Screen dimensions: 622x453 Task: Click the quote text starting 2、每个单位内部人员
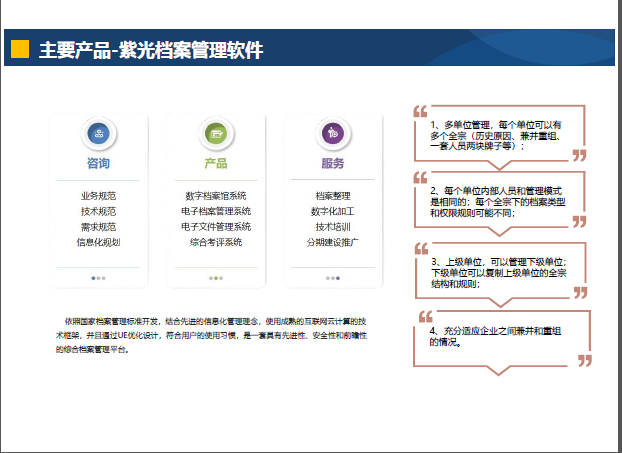497,202
